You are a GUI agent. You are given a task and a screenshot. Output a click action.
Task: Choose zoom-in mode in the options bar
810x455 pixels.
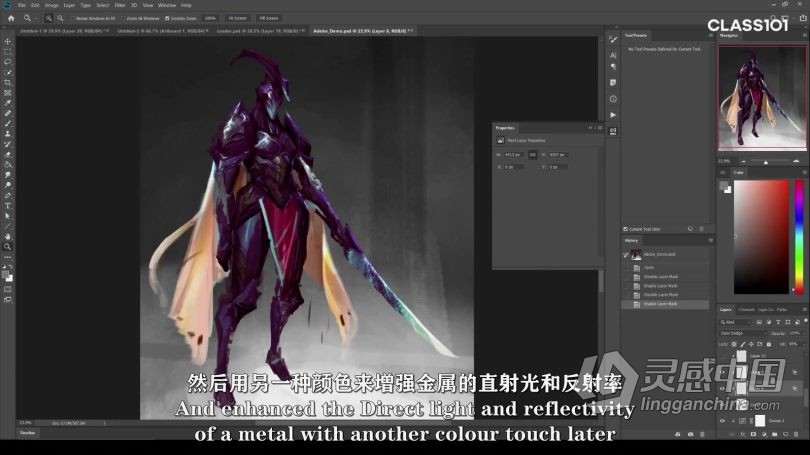tap(49, 18)
